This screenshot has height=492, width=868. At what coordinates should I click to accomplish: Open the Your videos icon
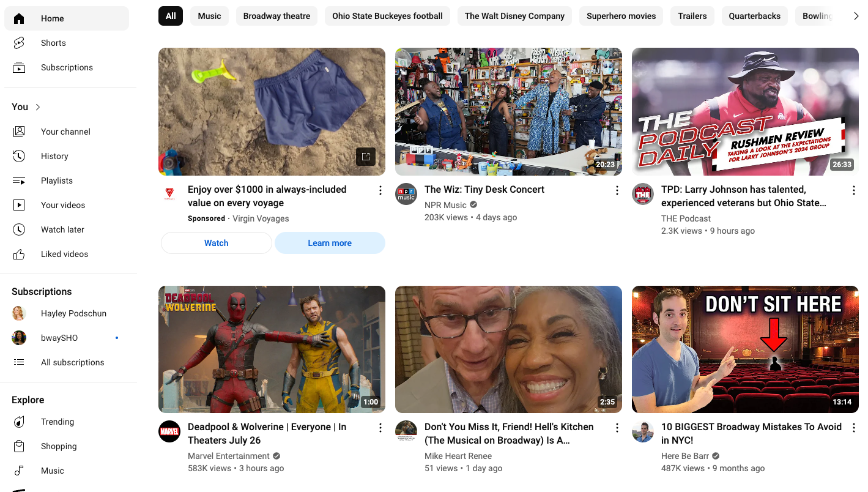(19, 205)
